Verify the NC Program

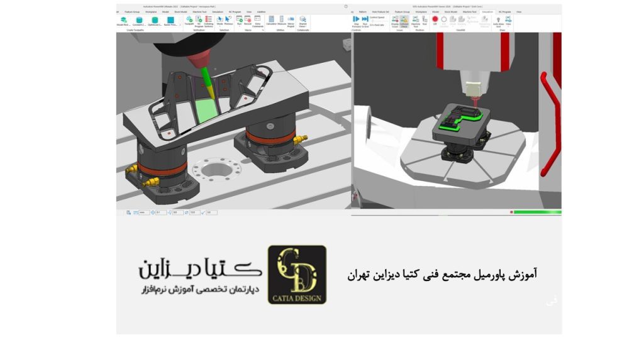(199, 21)
